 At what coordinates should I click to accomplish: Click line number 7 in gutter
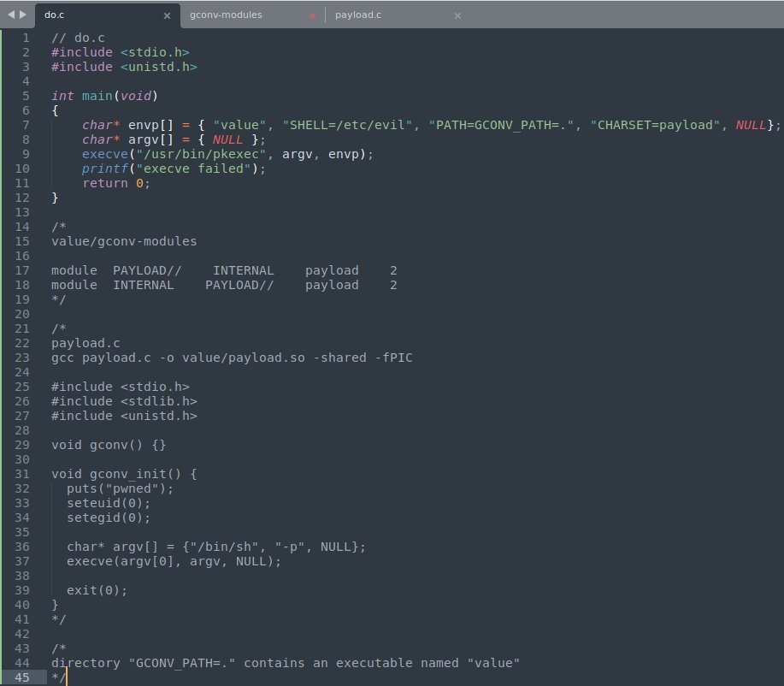(26, 125)
